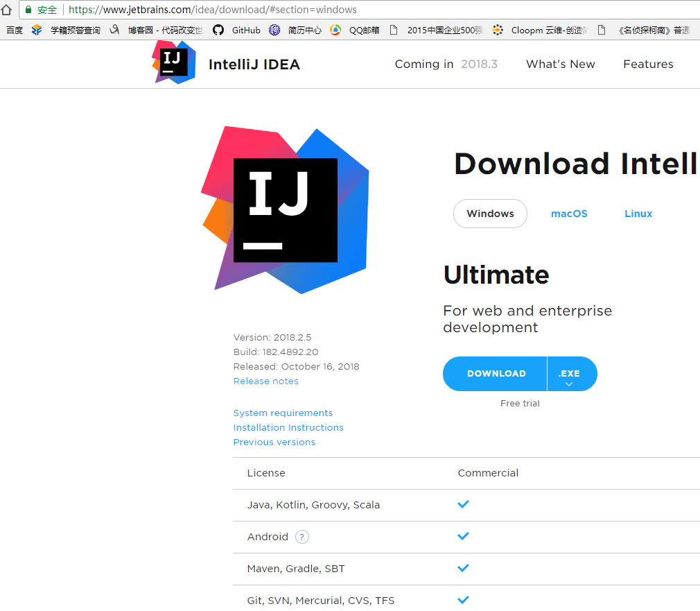Click the checkmark in the Maven, Gradle row
Screen dimensions: 700x611
(464, 568)
